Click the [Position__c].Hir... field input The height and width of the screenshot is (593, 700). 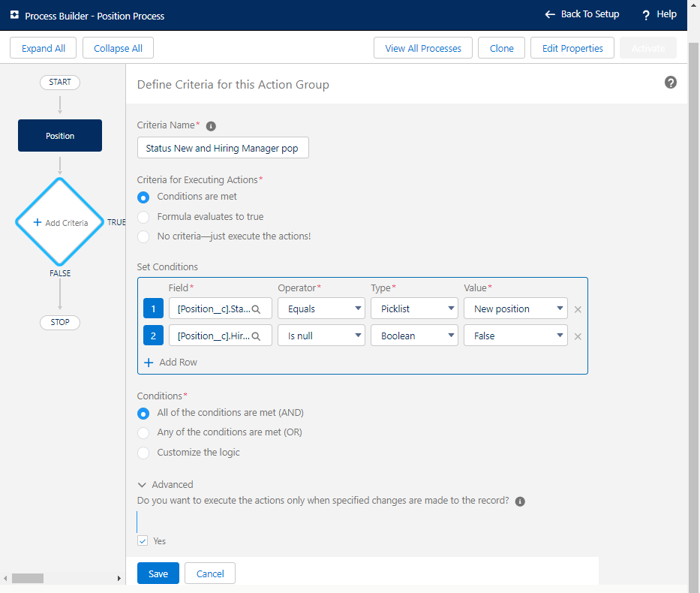pyautogui.click(x=221, y=336)
